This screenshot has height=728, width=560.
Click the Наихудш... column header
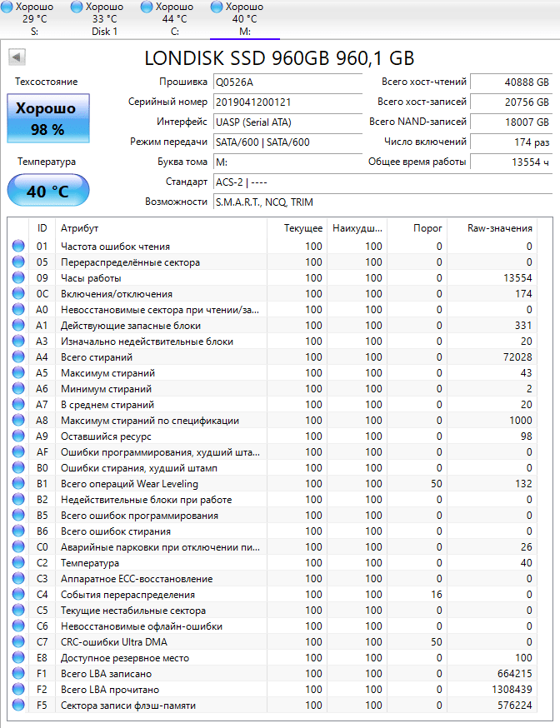(x=357, y=228)
